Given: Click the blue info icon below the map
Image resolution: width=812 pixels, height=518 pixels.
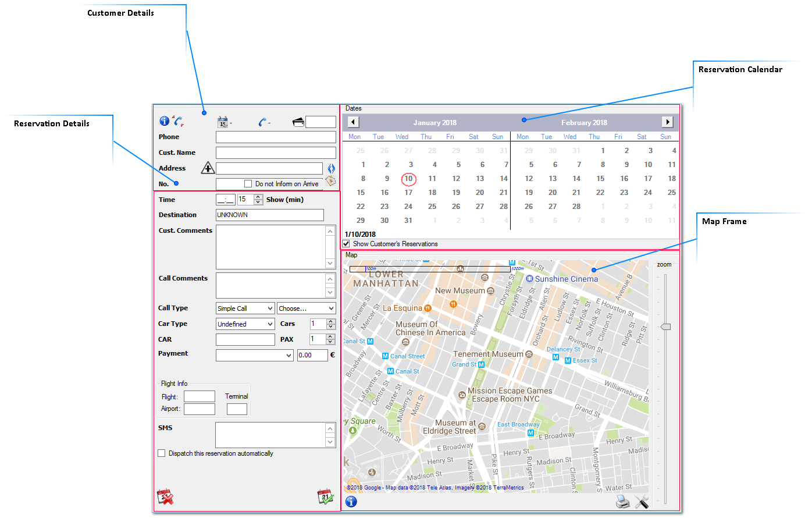Looking at the screenshot, I should click(351, 502).
